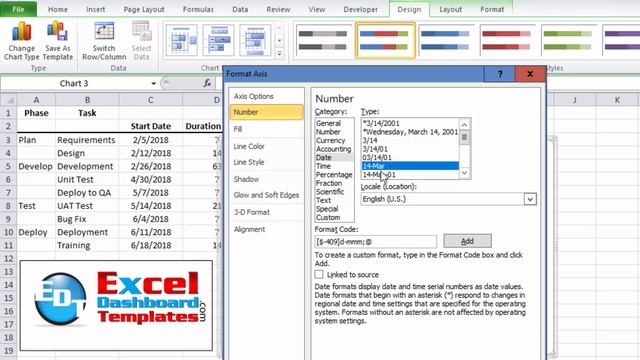Open Change Chart Type
Image resolution: width=640 pixels, height=360 pixels.
(21, 41)
